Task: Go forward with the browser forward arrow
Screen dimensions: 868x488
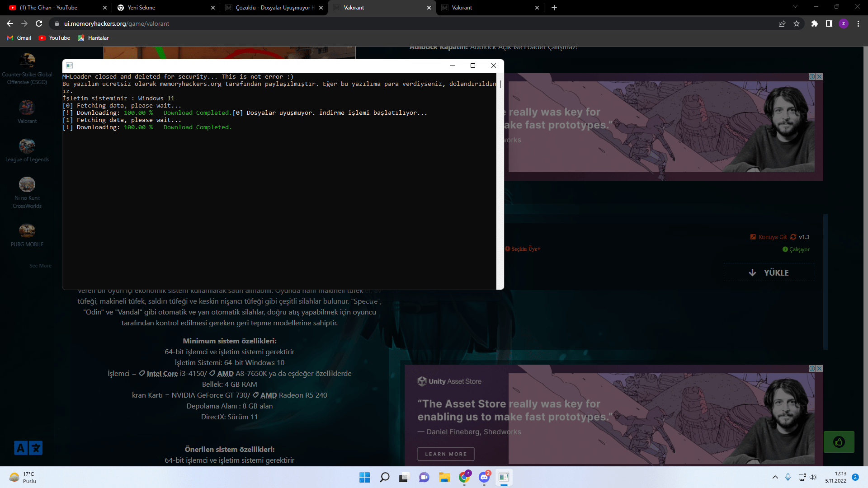Action: 24,23
